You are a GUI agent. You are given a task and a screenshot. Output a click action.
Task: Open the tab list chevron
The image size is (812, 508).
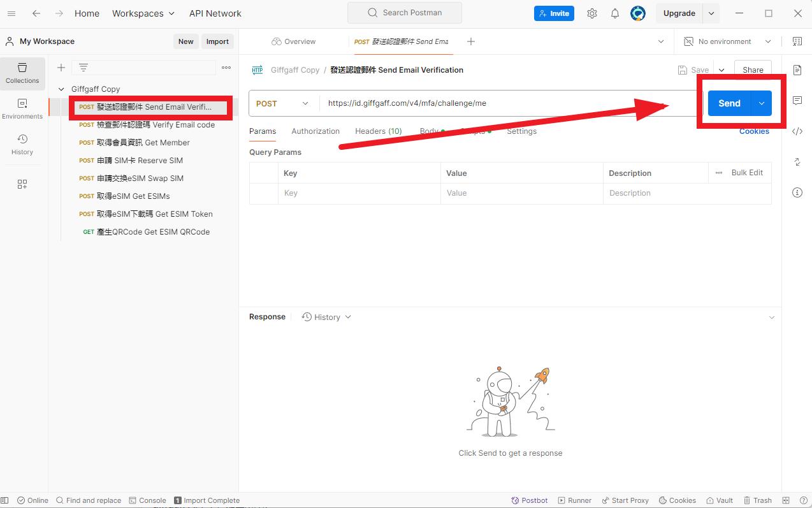660,41
